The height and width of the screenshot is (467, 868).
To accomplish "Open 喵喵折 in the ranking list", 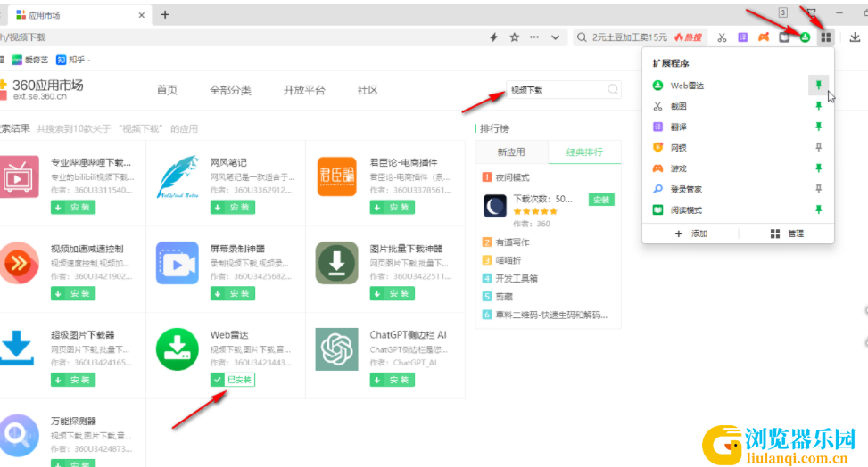I will pos(508,260).
